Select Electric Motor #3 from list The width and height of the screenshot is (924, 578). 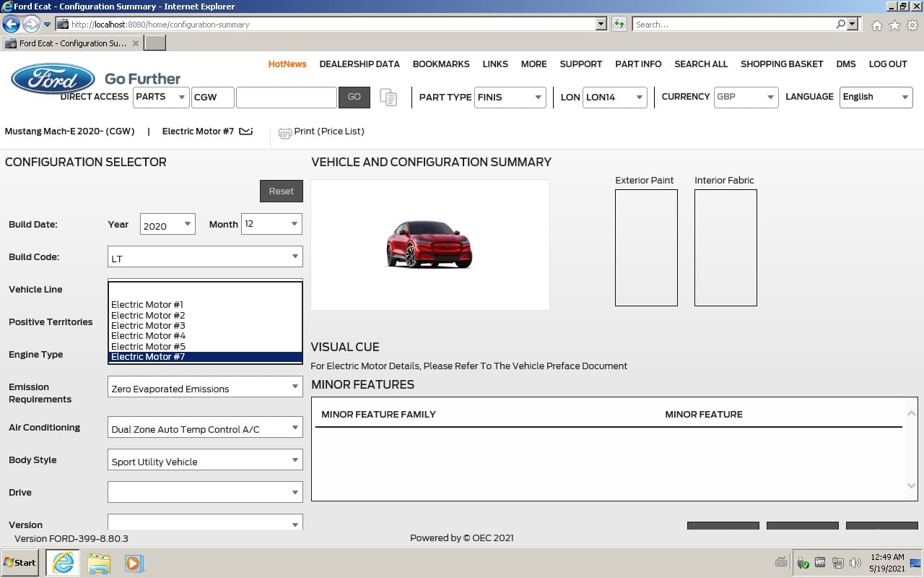[x=205, y=326]
